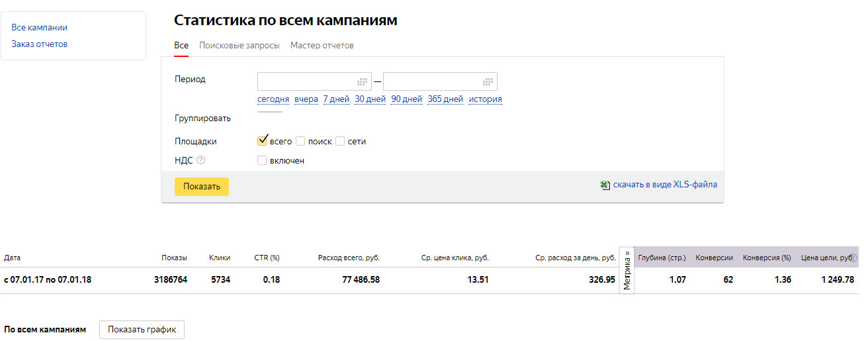Open the «история» period link
868x341 pixels.
point(486,99)
